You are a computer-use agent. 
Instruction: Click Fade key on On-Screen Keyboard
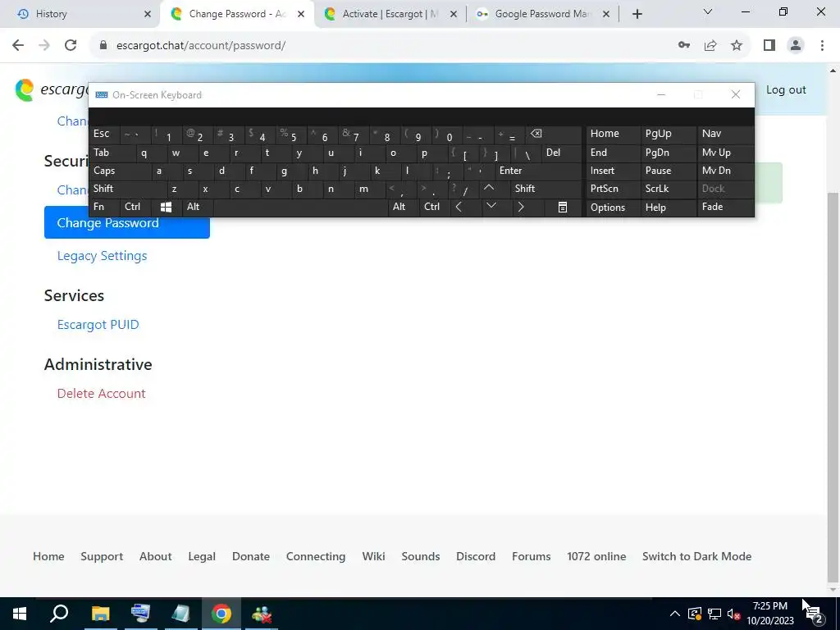click(725, 208)
